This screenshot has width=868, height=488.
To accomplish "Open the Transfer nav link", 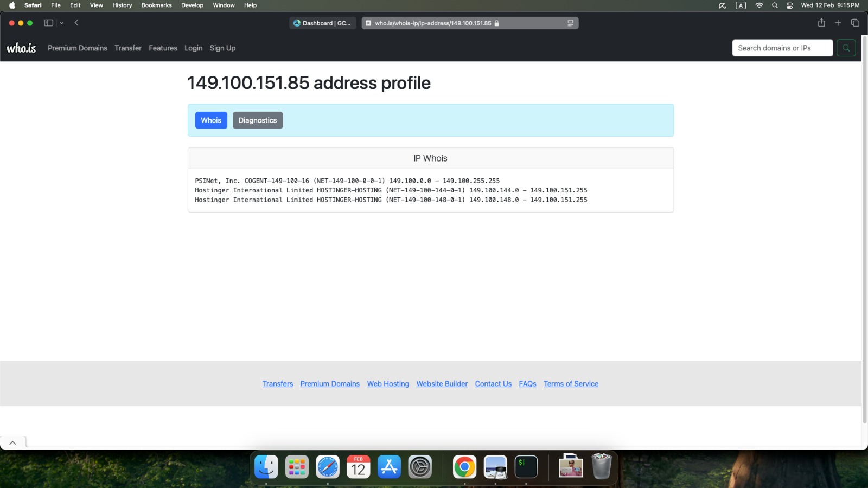I will click(x=128, y=48).
